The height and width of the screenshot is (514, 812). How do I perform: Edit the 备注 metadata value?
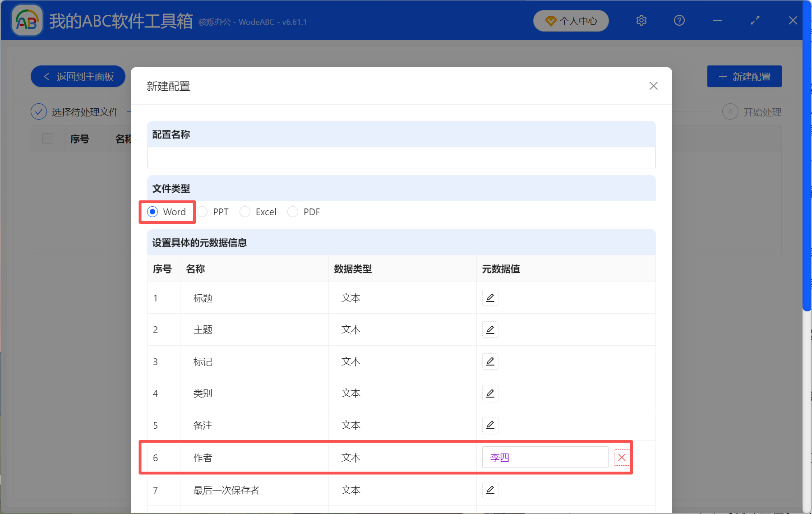point(490,425)
